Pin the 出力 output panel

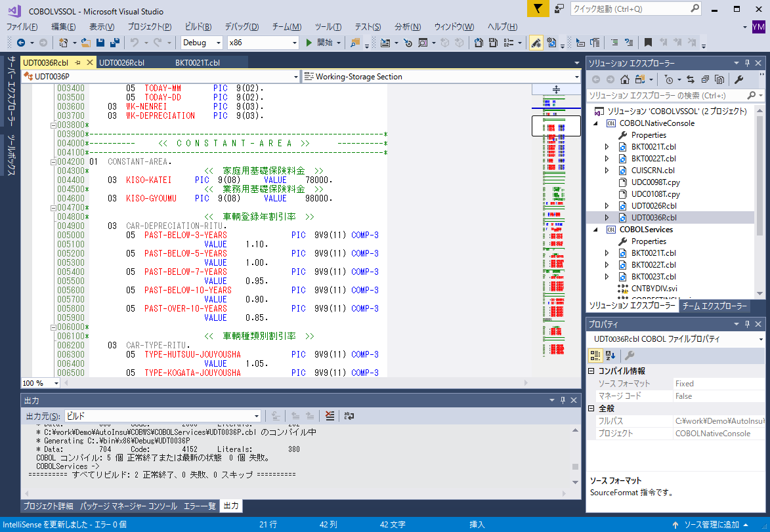tap(563, 400)
